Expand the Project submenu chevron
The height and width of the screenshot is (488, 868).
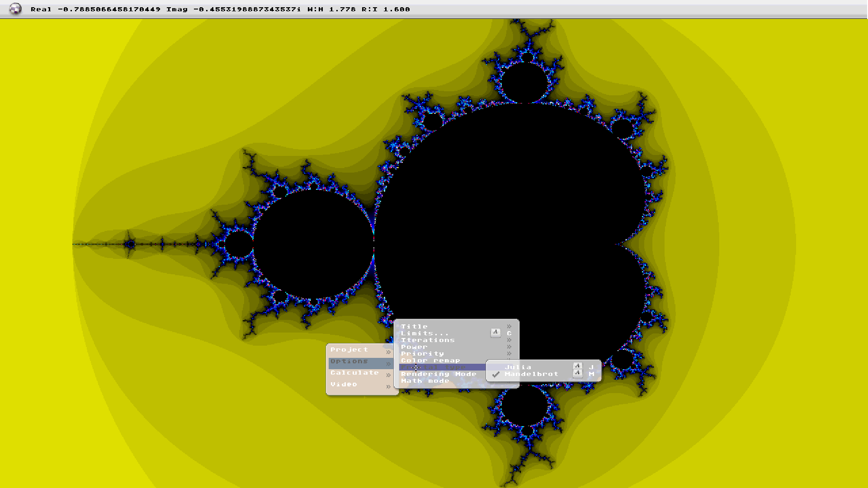coord(388,351)
